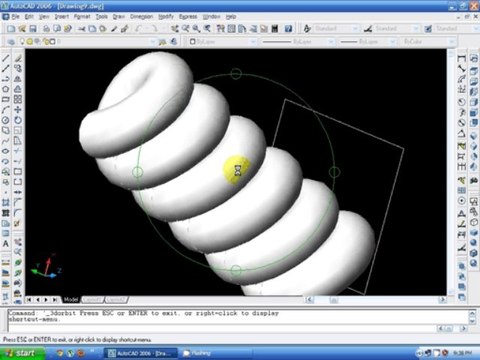Select the Polygon draw tool
Screen dimensions: 480x360
pyautogui.click(x=6, y=89)
